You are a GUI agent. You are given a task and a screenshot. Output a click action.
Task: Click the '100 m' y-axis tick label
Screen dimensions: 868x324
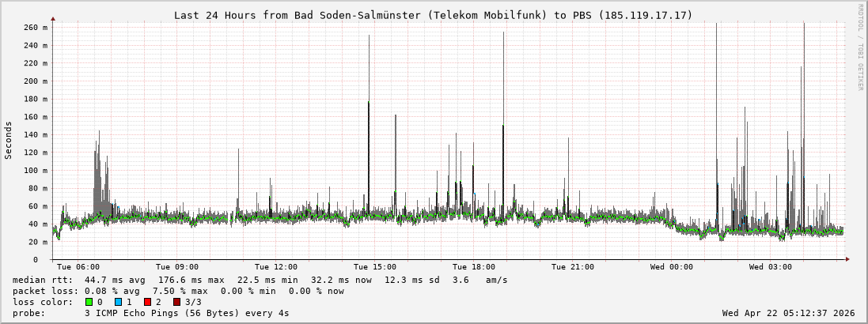[36, 170]
